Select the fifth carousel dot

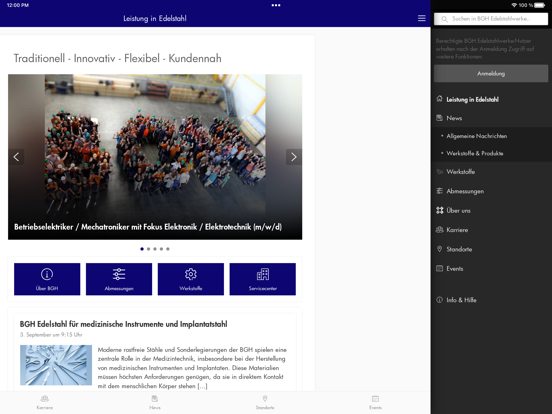[x=168, y=249]
